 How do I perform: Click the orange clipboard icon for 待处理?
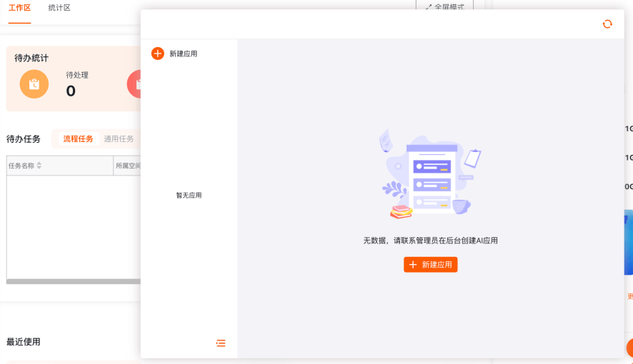(34, 84)
